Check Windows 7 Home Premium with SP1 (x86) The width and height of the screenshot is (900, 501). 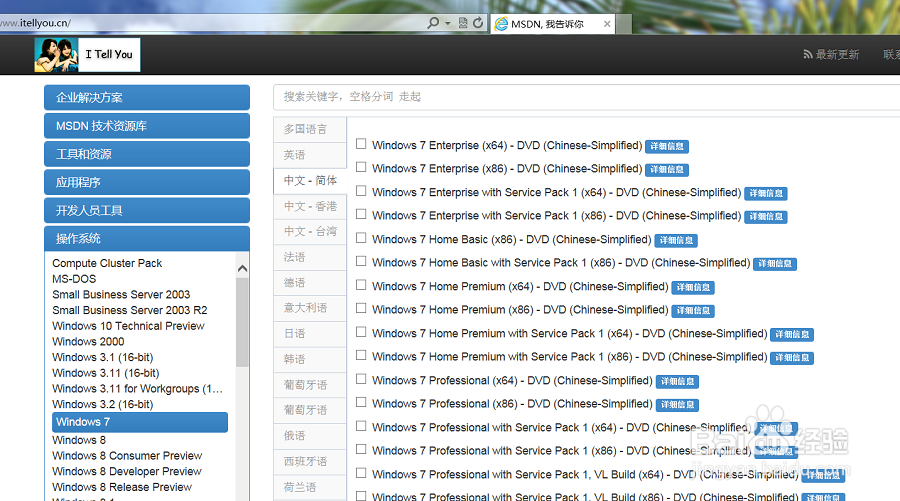(x=361, y=355)
